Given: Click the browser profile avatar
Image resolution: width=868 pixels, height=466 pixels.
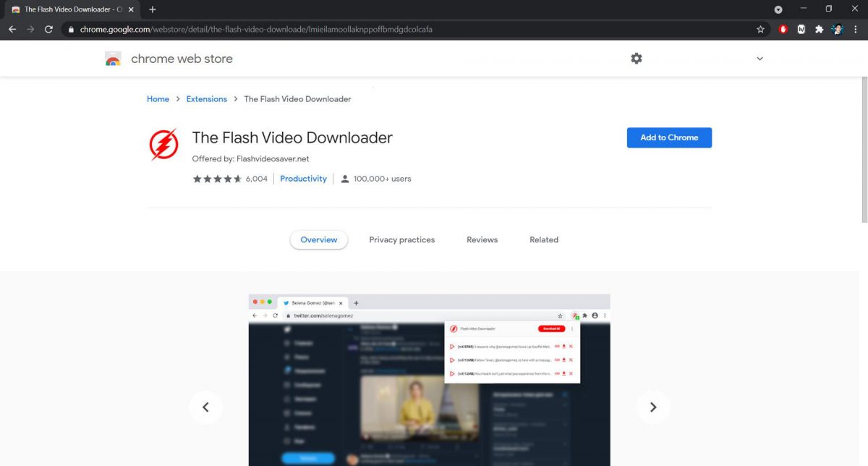Looking at the screenshot, I should [837, 30].
